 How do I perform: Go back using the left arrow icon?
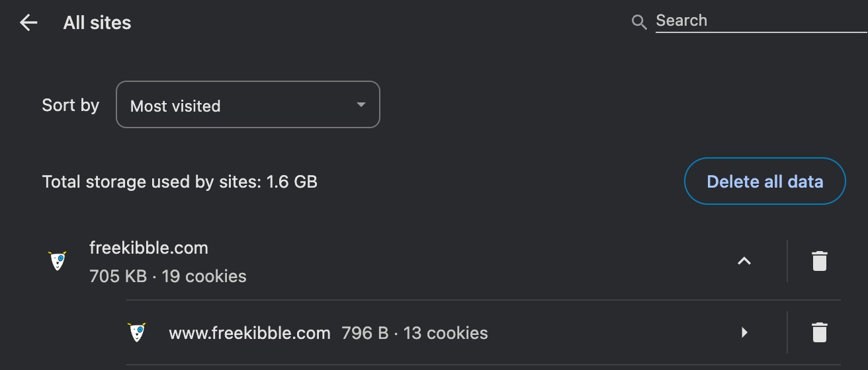(28, 23)
